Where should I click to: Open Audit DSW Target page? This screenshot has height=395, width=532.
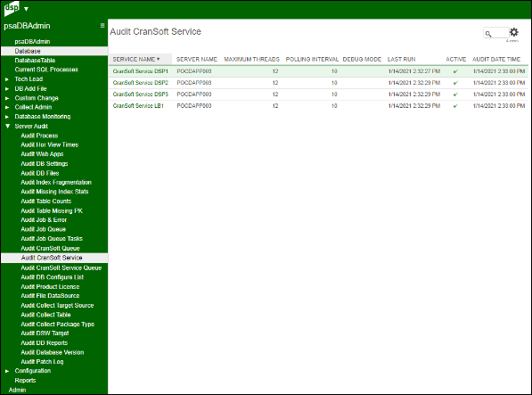(45, 333)
